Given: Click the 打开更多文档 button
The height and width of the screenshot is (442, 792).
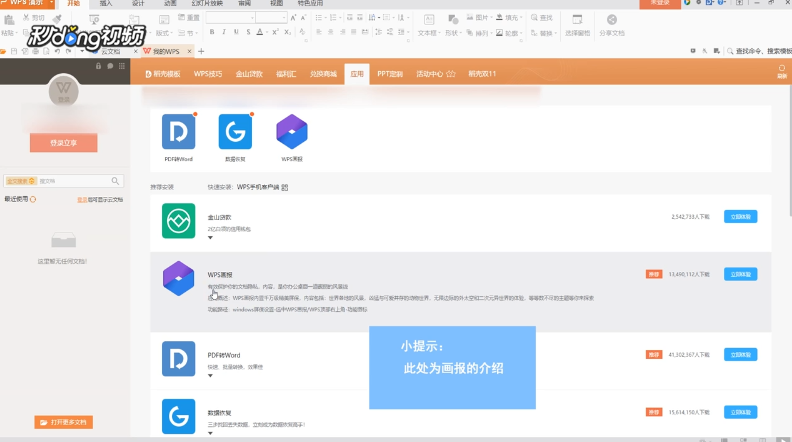Looking at the screenshot, I should [x=64, y=422].
